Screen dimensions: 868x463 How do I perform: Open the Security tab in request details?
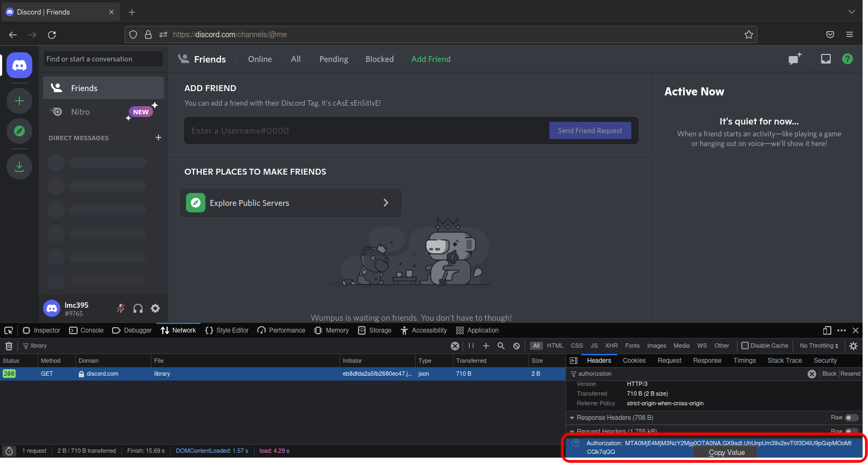[825, 361]
